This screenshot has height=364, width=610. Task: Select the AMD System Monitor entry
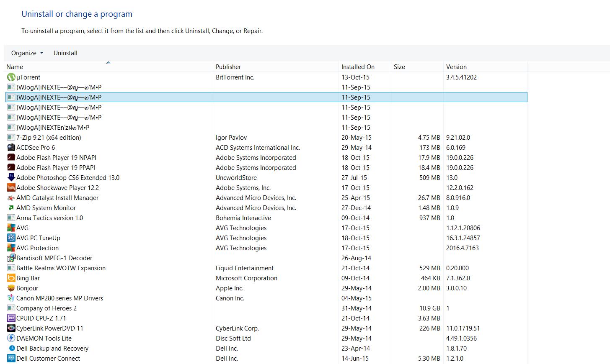[x=46, y=208]
